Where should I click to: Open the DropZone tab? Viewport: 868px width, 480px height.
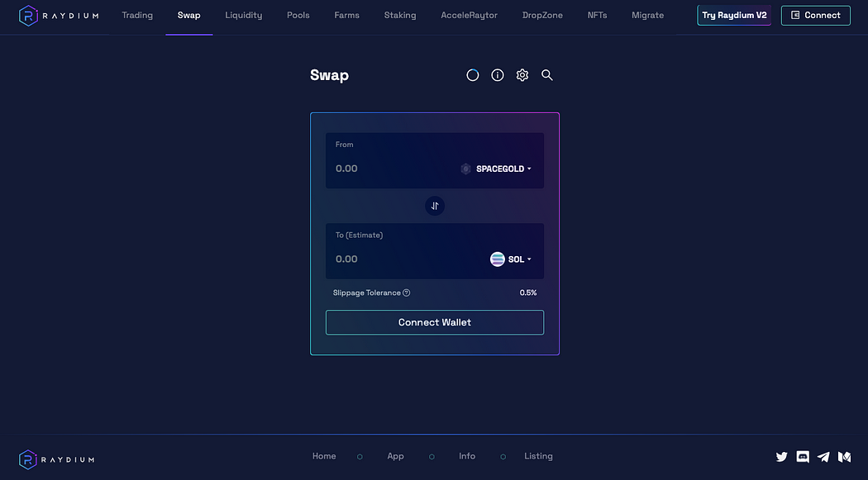tap(542, 16)
